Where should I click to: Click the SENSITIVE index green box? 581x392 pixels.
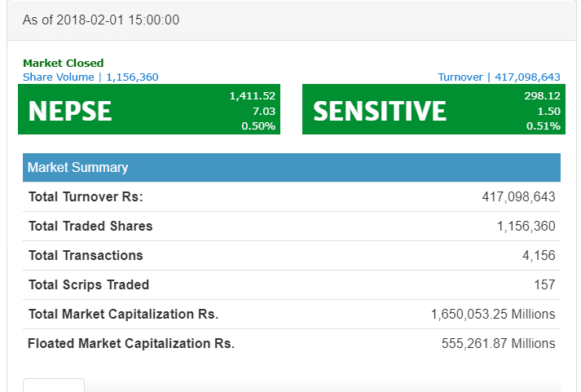434,109
